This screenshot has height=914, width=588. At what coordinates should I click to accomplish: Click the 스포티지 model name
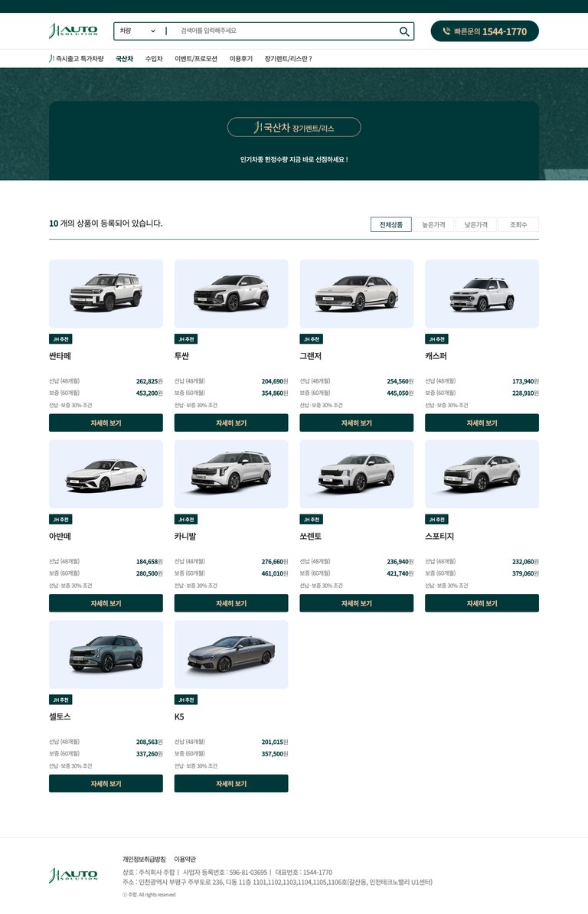pos(439,537)
